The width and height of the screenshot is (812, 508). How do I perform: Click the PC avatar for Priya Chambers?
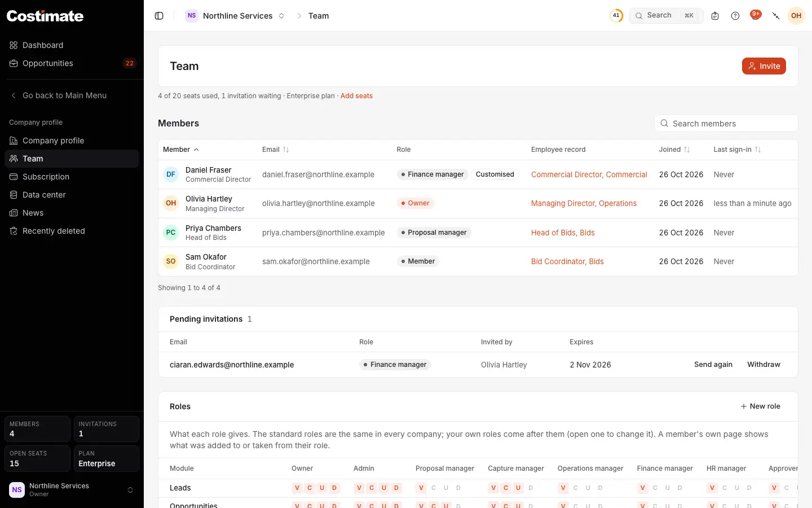171,233
